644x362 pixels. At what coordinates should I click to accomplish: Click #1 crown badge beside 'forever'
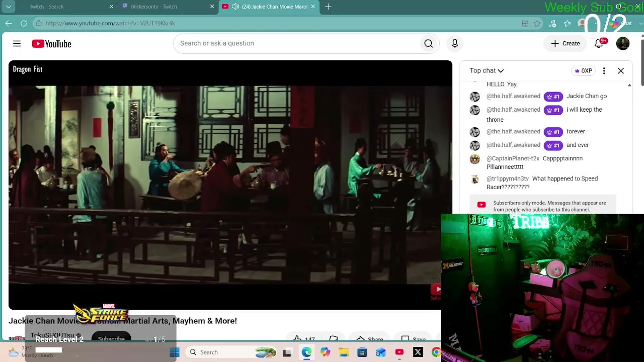[553, 132]
